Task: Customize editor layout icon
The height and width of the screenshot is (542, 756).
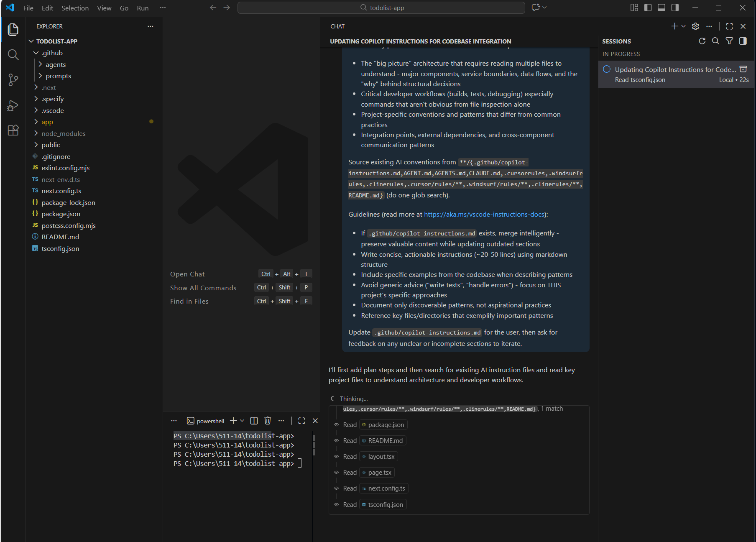Action: click(634, 8)
